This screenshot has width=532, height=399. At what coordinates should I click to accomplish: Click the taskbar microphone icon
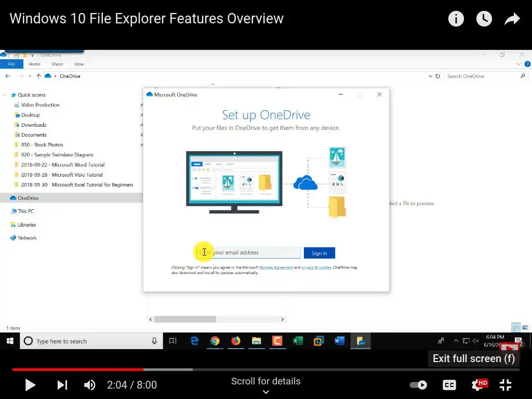click(154, 341)
